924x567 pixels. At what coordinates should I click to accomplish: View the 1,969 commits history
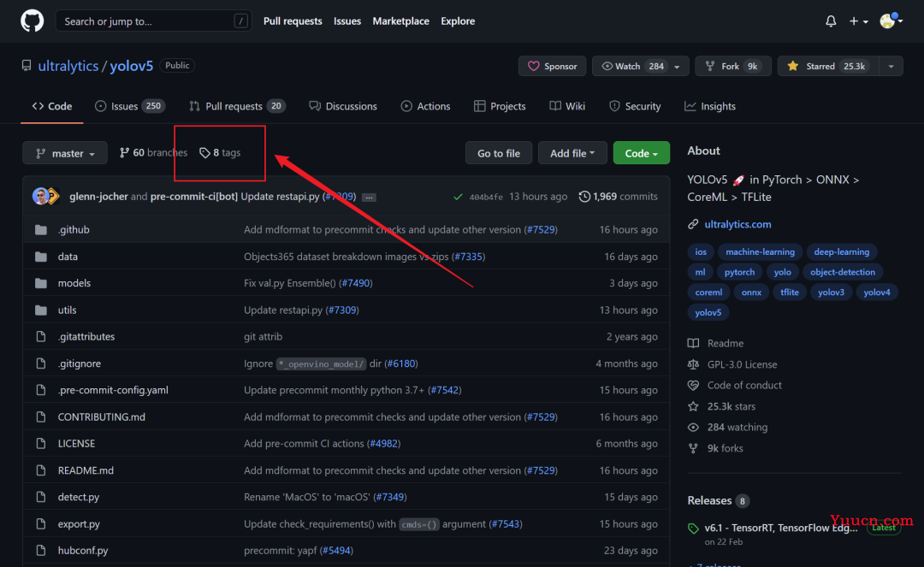pos(619,197)
